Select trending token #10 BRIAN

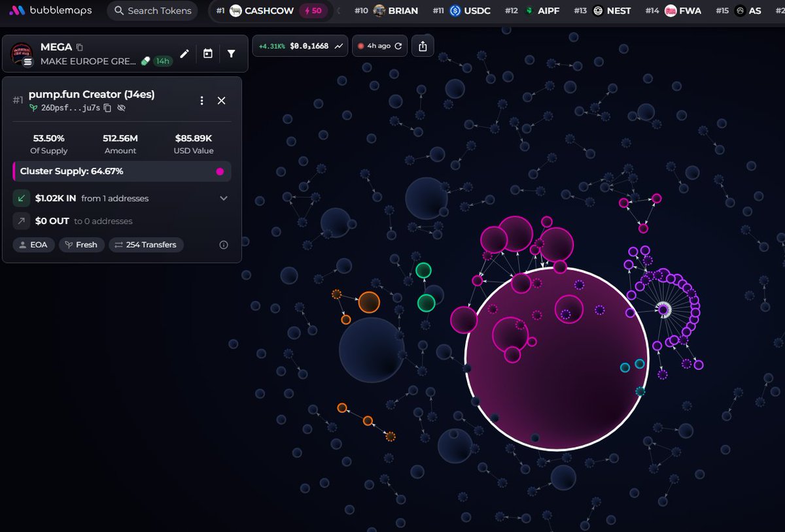pos(386,10)
